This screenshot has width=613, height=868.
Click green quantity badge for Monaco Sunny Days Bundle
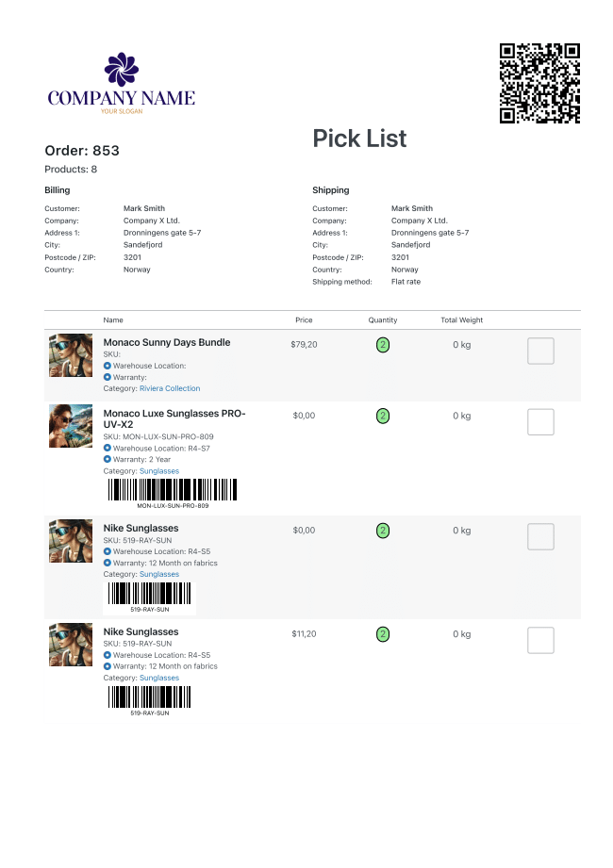[x=383, y=345]
